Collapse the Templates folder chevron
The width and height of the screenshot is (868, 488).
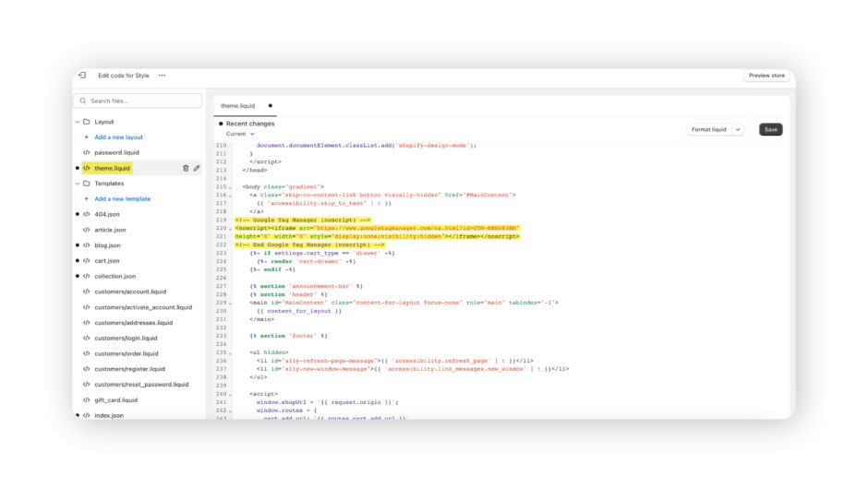pyautogui.click(x=78, y=184)
